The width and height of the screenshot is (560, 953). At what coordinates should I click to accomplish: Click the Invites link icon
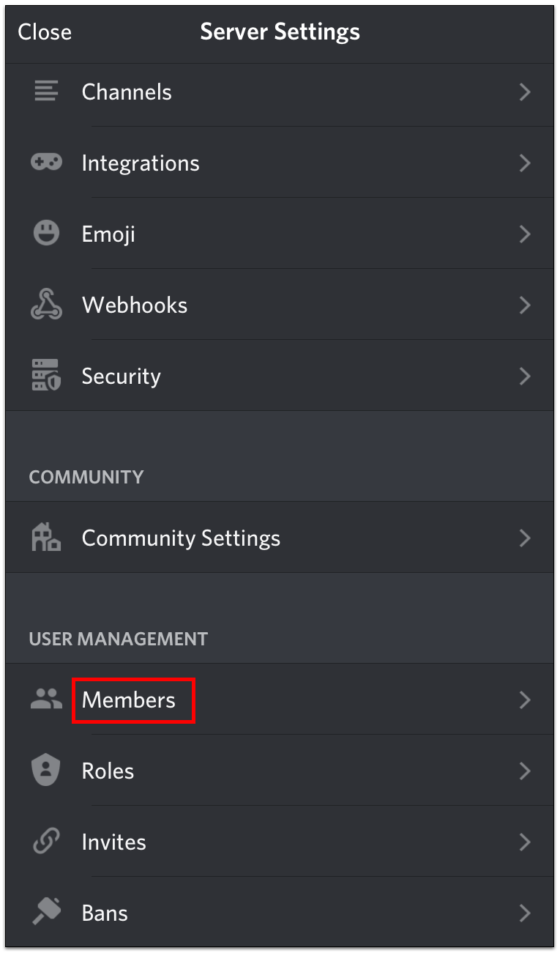pos(46,842)
